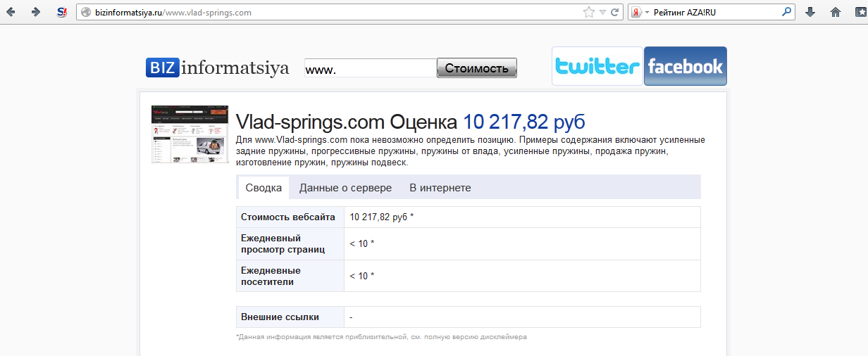Click the Ежедневные посетители label
868x356 pixels.
[271, 276]
